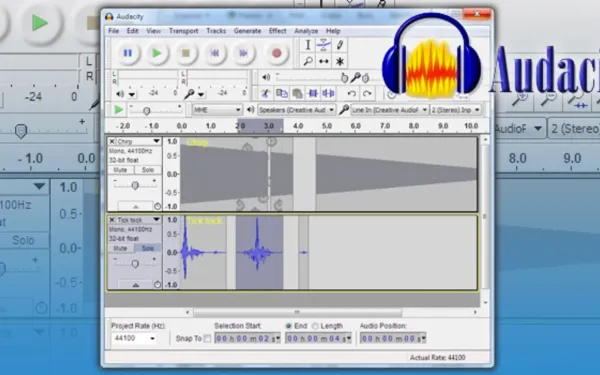Click the Pause transport button
The height and width of the screenshot is (375, 600).
point(127,53)
